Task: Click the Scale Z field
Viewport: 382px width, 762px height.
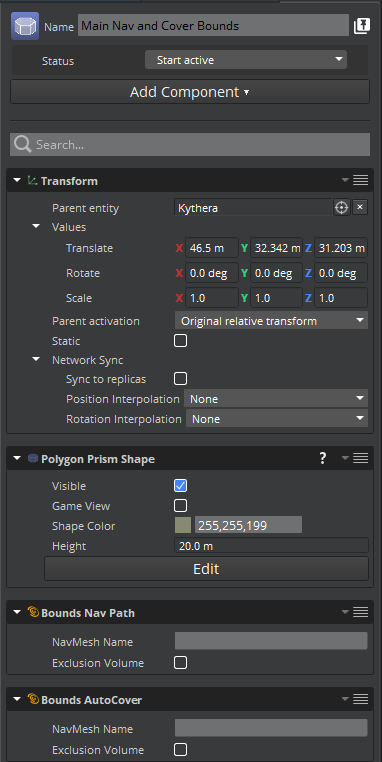Action: [x=341, y=298]
